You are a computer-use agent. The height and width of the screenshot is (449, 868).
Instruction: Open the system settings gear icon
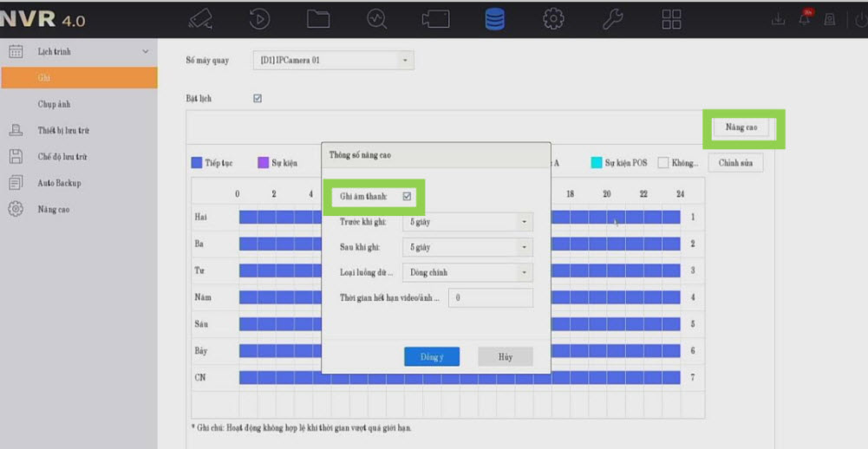[553, 18]
